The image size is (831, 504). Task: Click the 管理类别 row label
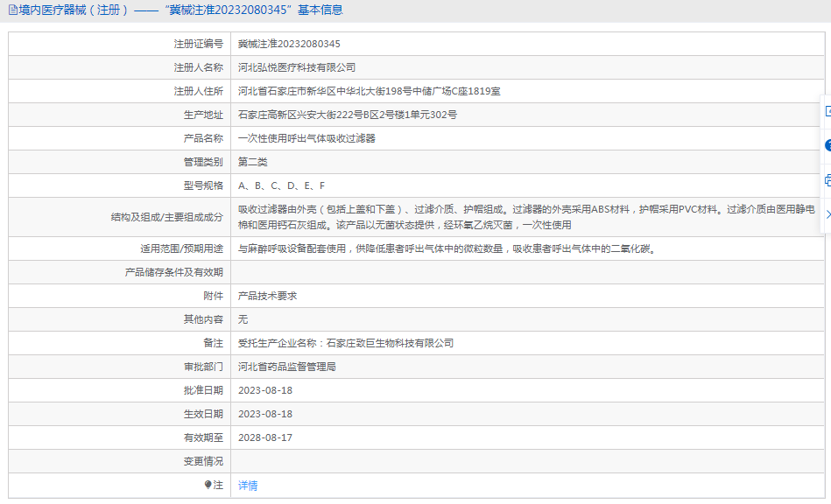[x=203, y=162]
